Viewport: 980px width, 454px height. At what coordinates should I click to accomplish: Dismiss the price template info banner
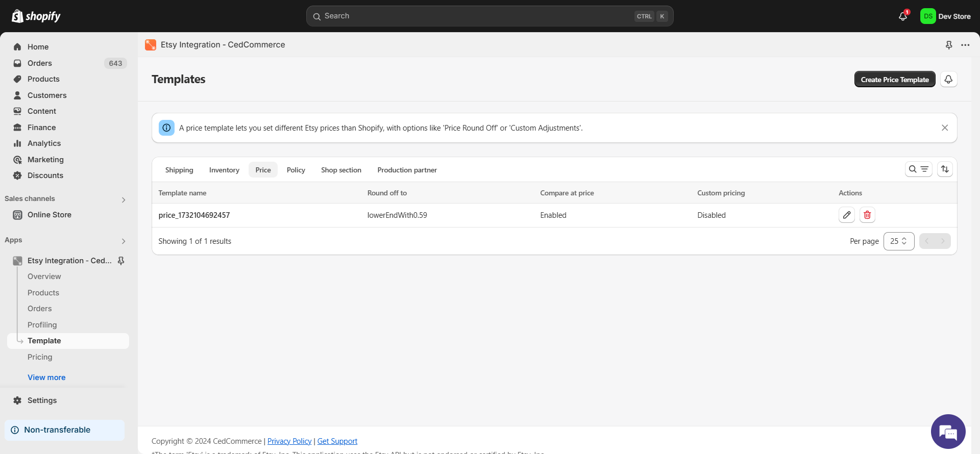[945, 128]
